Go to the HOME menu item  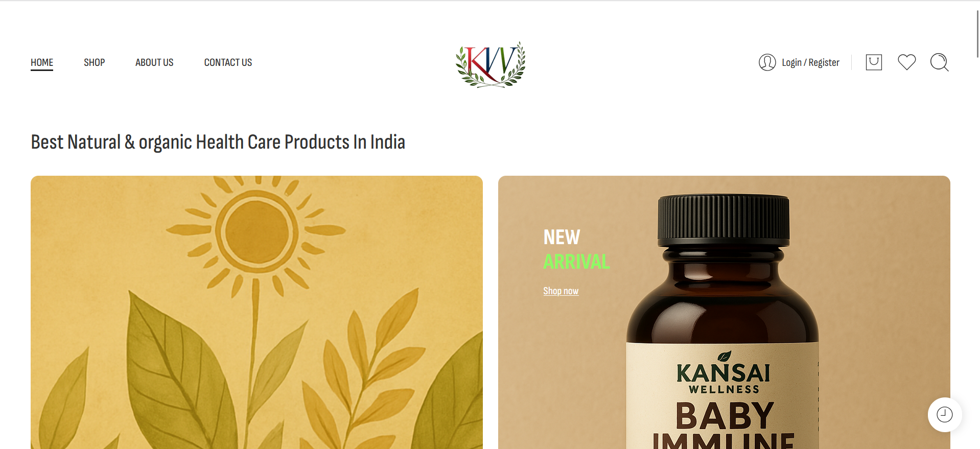pyautogui.click(x=42, y=62)
